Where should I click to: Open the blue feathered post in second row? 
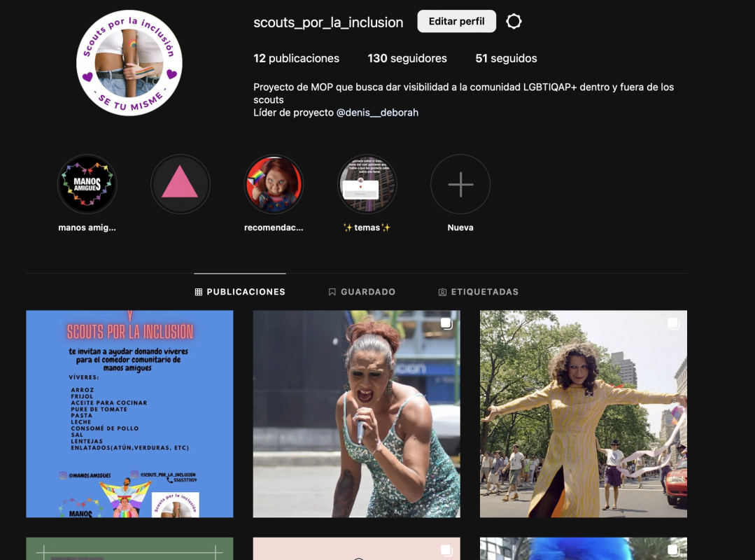(x=583, y=549)
